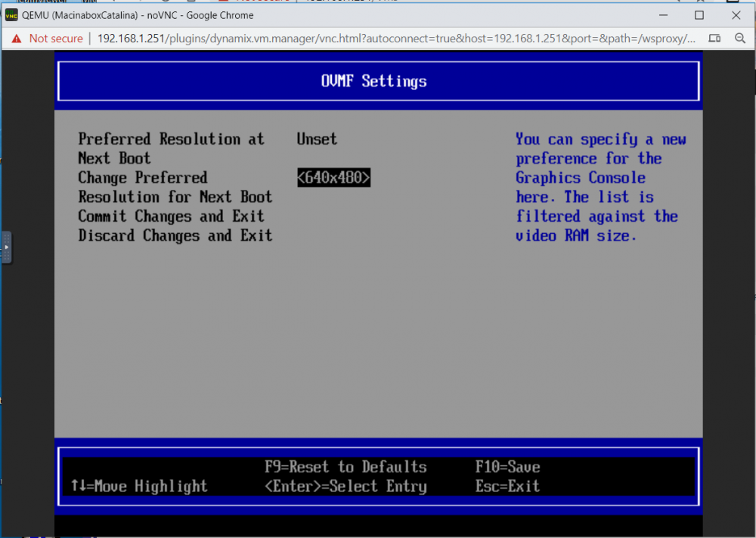Click the OVMF Settings title
The width and height of the screenshot is (756, 538).
(x=374, y=81)
